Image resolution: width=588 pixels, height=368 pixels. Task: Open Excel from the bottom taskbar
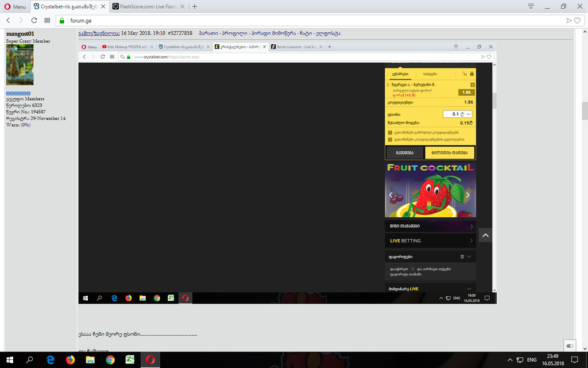(x=130, y=360)
